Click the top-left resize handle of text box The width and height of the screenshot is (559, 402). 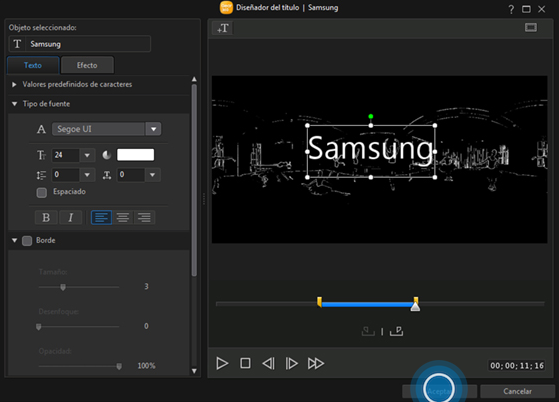307,125
